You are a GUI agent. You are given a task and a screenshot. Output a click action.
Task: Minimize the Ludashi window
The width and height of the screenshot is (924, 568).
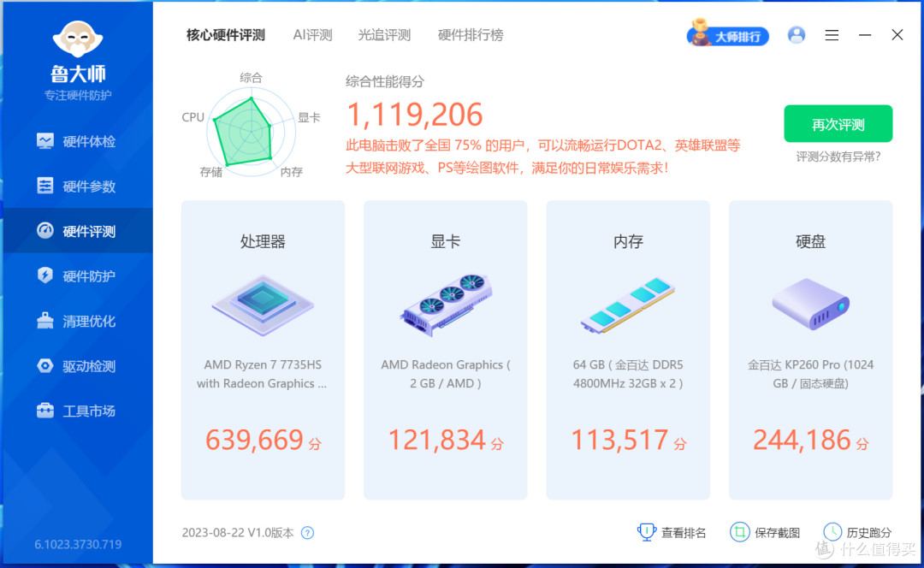click(864, 35)
